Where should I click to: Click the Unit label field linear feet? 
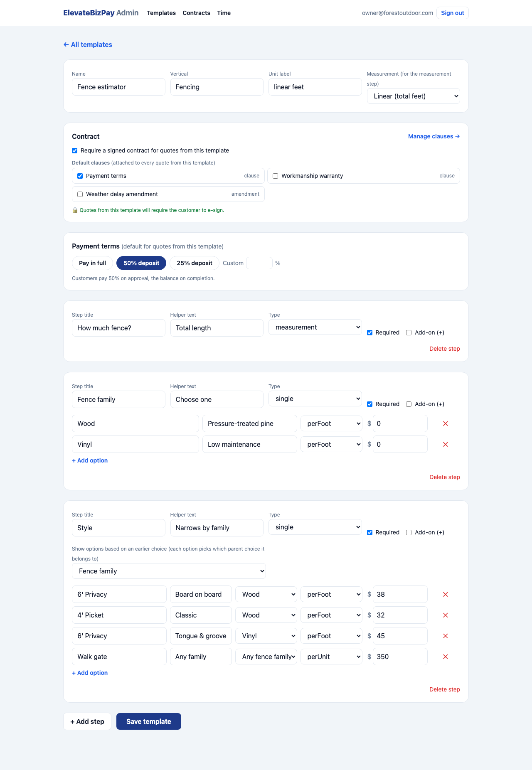pyautogui.click(x=315, y=87)
